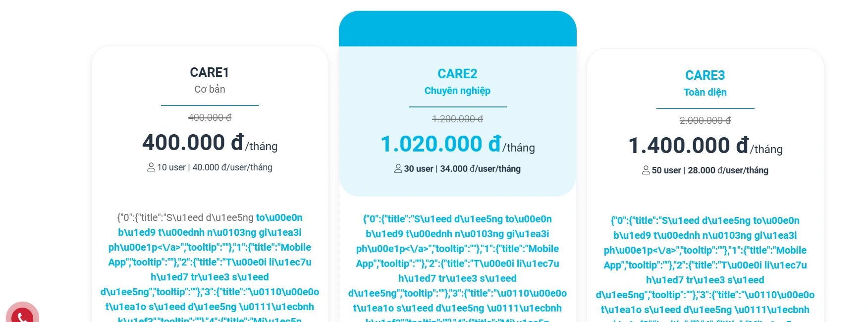Select the CARE3 plan title

705,75
